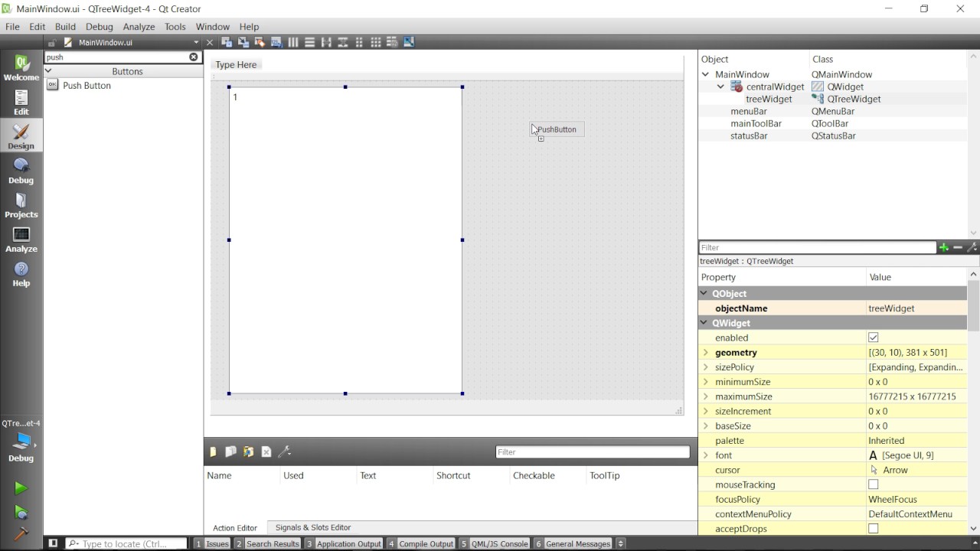Click the Run button (green arrow)
Image resolution: width=980 pixels, height=551 pixels.
(21, 488)
